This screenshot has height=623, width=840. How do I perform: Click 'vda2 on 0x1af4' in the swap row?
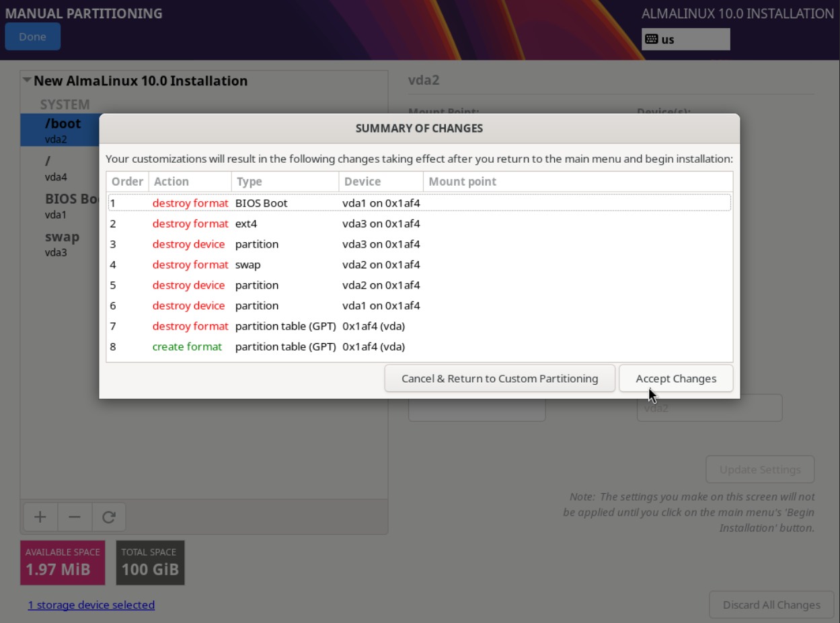coord(381,264)
